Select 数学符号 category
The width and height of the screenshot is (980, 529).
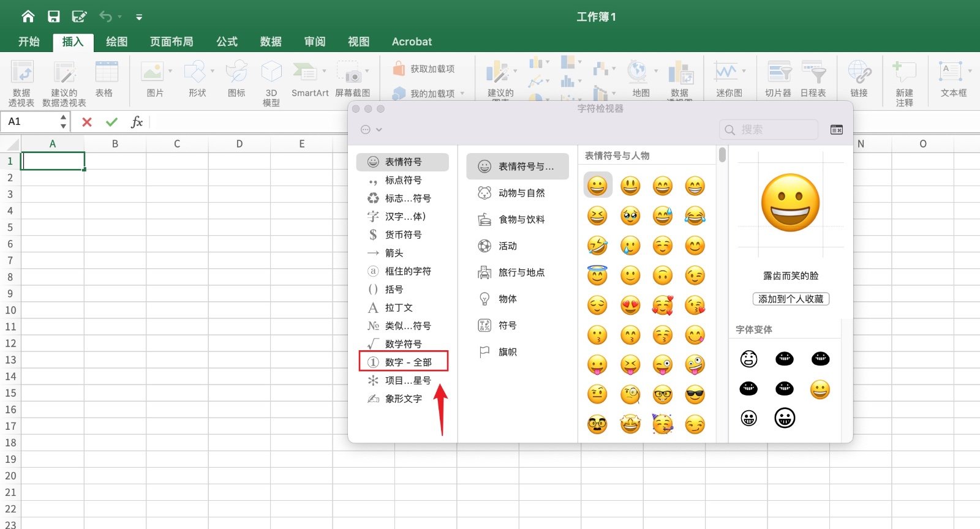click(402, 343)
